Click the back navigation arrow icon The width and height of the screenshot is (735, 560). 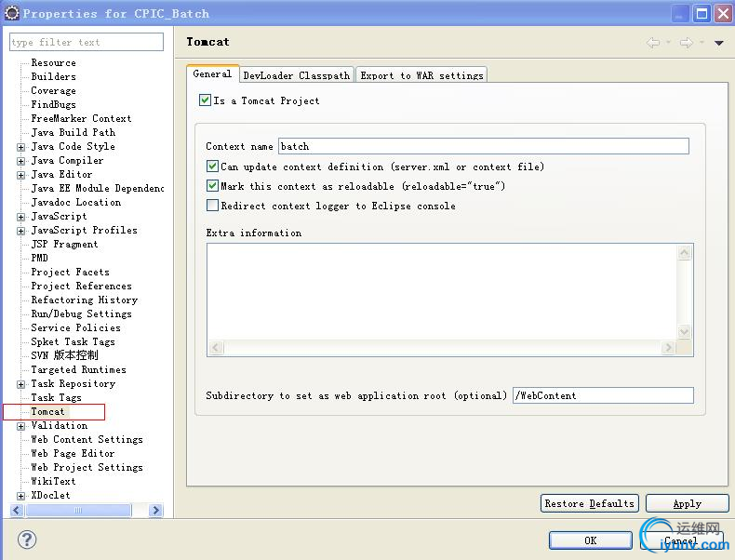coord(653,43)
